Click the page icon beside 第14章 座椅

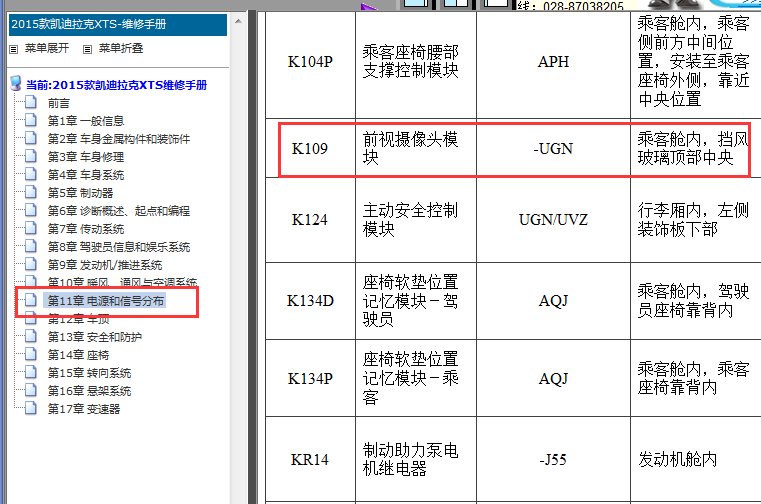pyautogui.click(x=31, y=354)
